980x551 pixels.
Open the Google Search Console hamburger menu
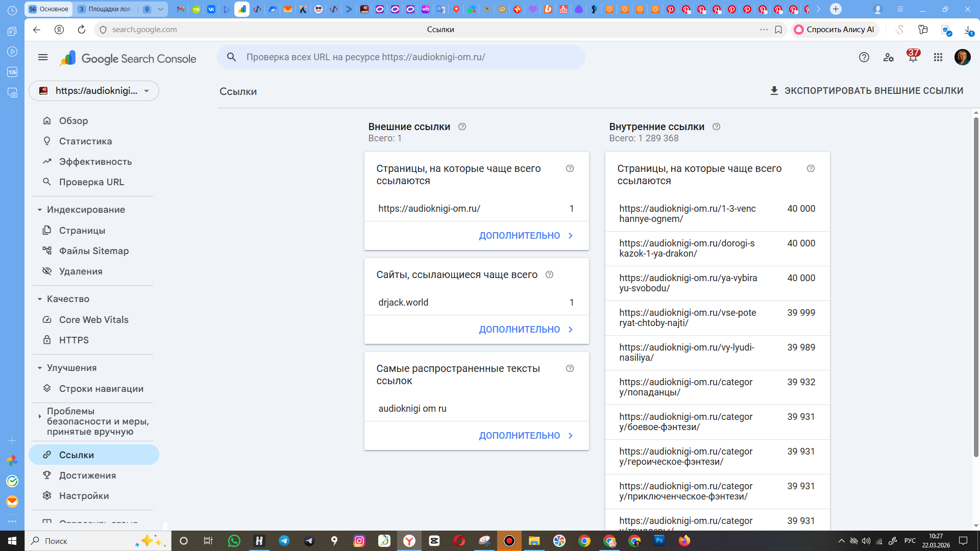coord(43,58)
